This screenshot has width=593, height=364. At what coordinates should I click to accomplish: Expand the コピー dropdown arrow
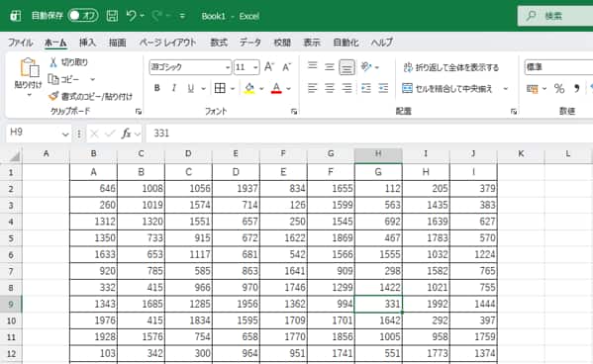pyautogui.click(x=93, y=79)
